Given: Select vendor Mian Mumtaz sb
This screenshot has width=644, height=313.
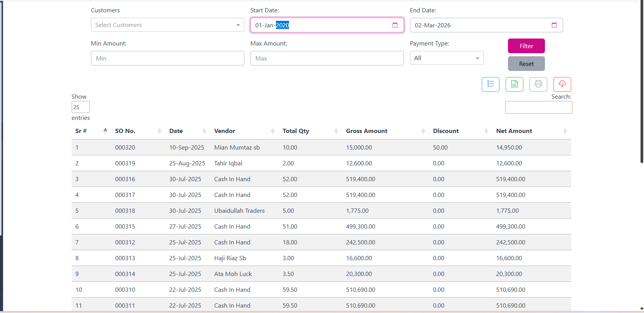Looking at the screenshot, I should 237,148.
